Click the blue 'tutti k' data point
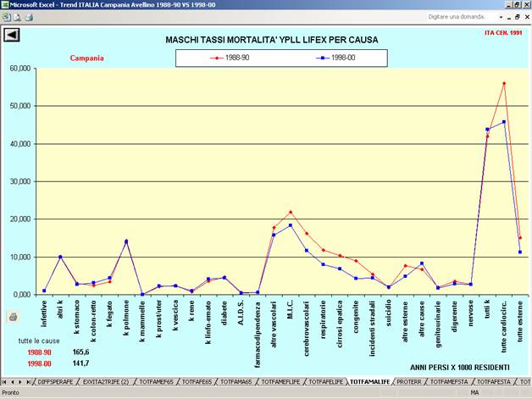The image size is (532, 399). pyautogui.click(x=487, y=130)
